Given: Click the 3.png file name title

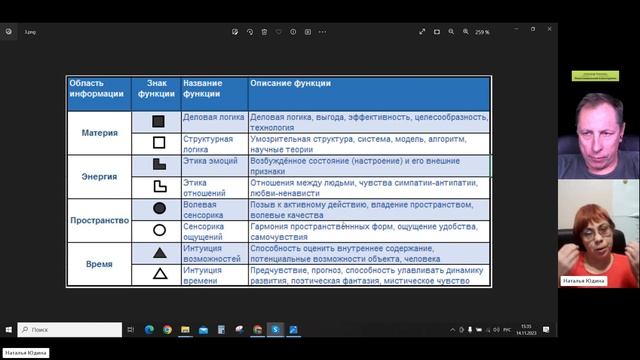Looking at the screenshot, I should (30, 32).
